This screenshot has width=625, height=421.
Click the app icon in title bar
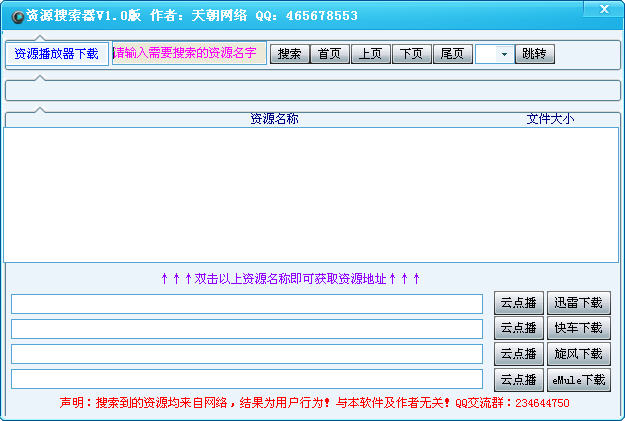tap(18, 17)
